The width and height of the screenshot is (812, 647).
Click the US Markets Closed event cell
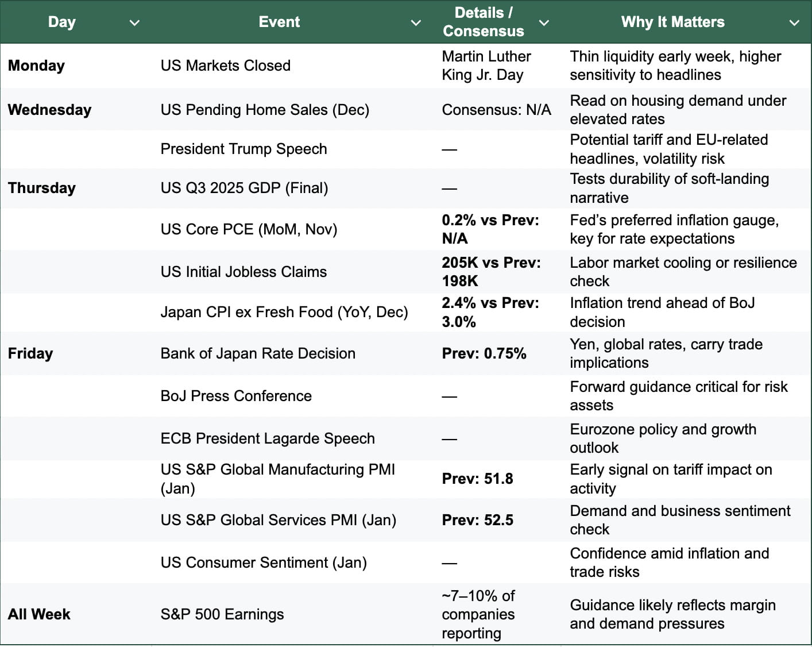(x=225, y=66)
